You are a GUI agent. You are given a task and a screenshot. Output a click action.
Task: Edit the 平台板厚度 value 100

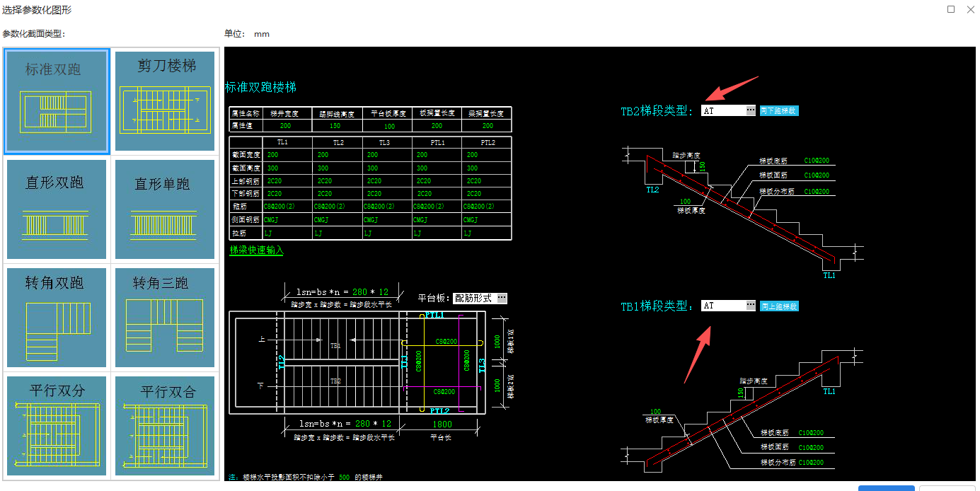[389, 126]
